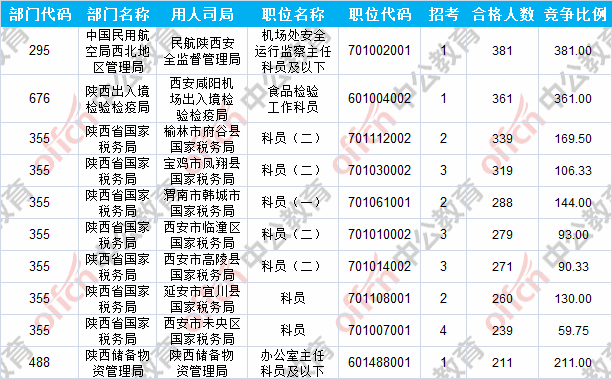Click the 职位名称 column header

click(293, 14)
